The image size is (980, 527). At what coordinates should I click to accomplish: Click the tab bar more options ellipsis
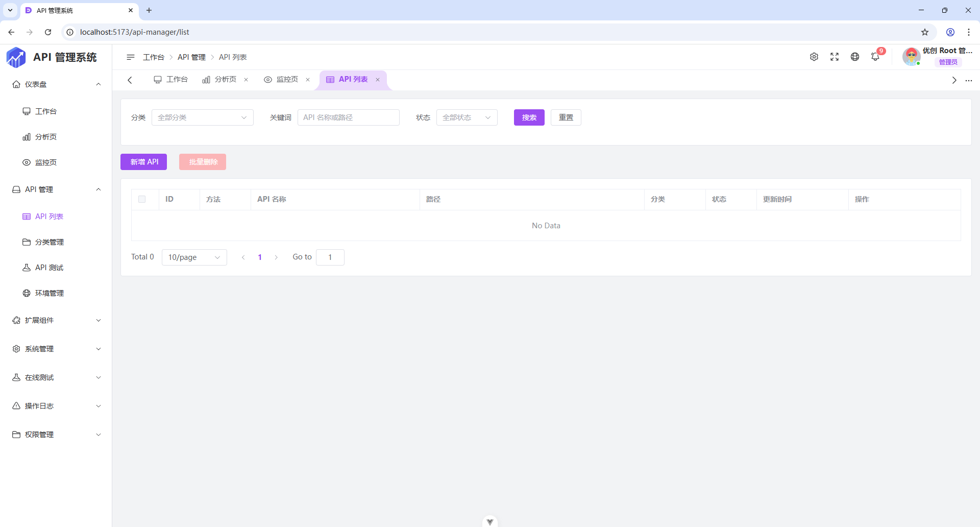point(969,81)
